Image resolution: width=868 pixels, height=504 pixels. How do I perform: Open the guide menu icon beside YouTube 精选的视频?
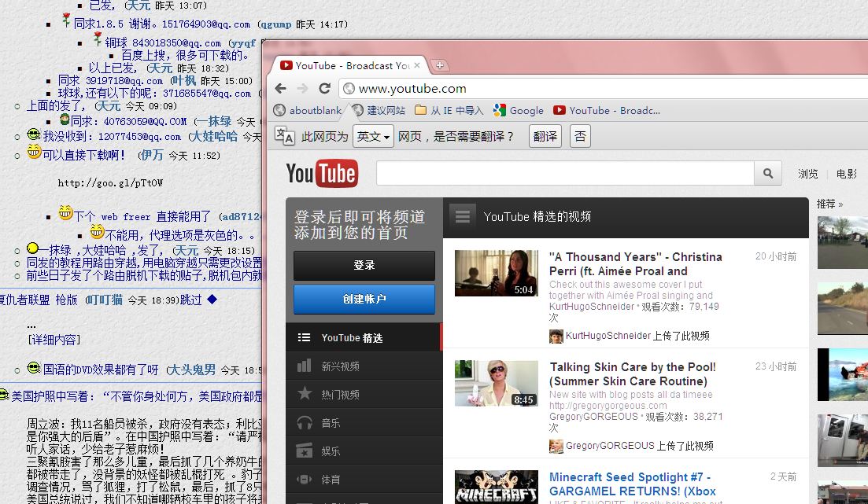click(462, 216)
